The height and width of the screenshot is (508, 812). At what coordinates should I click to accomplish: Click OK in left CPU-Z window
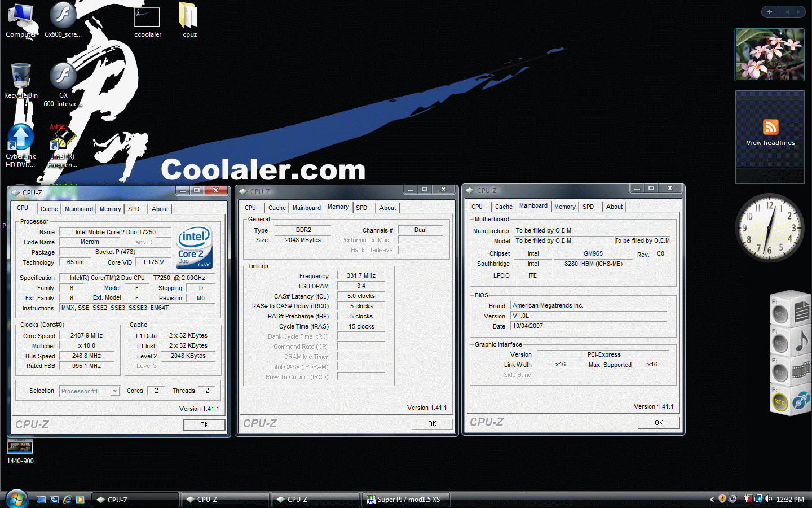204,425
